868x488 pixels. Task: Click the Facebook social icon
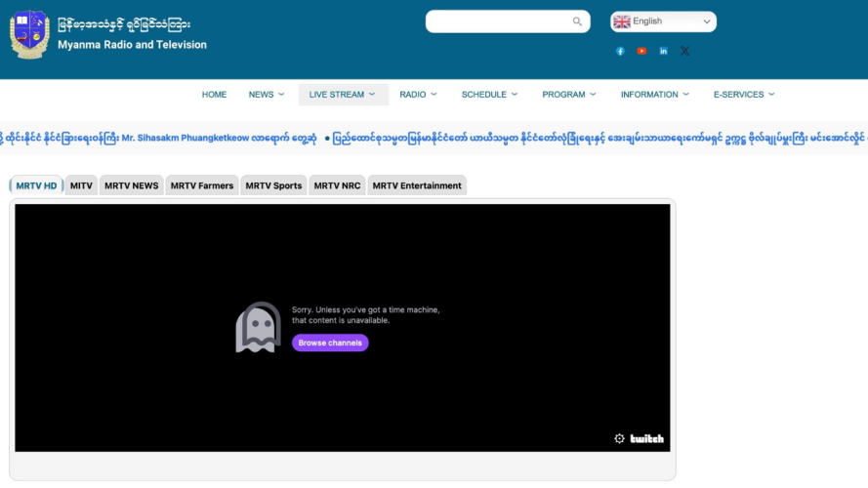pyautogui.click(x=620, y=51)
